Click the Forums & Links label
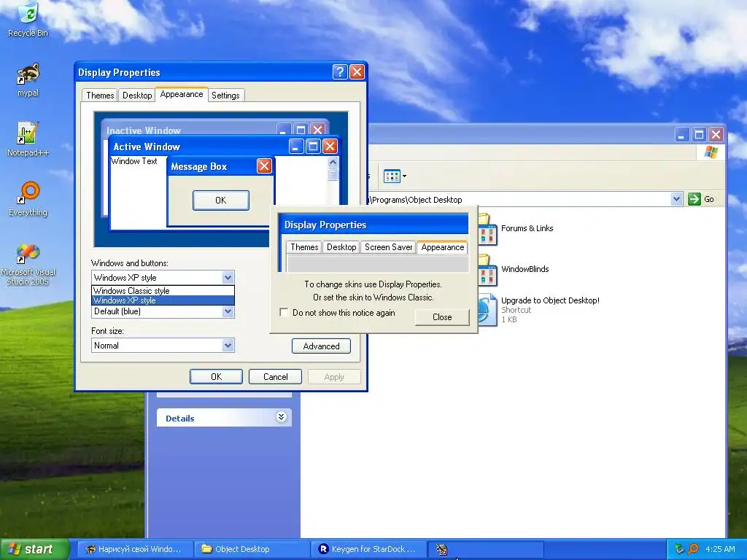The width and height of the screenshot is (747, 560). 527,228
